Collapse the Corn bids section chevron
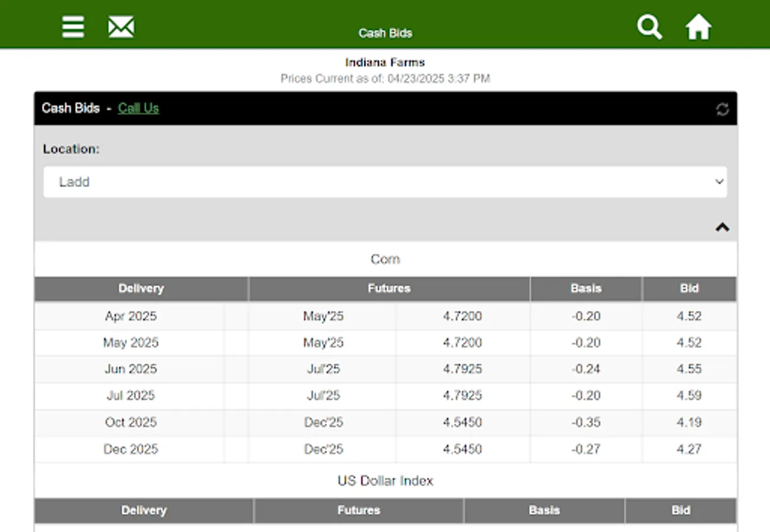Screen dimensions: 770x532 722,226
